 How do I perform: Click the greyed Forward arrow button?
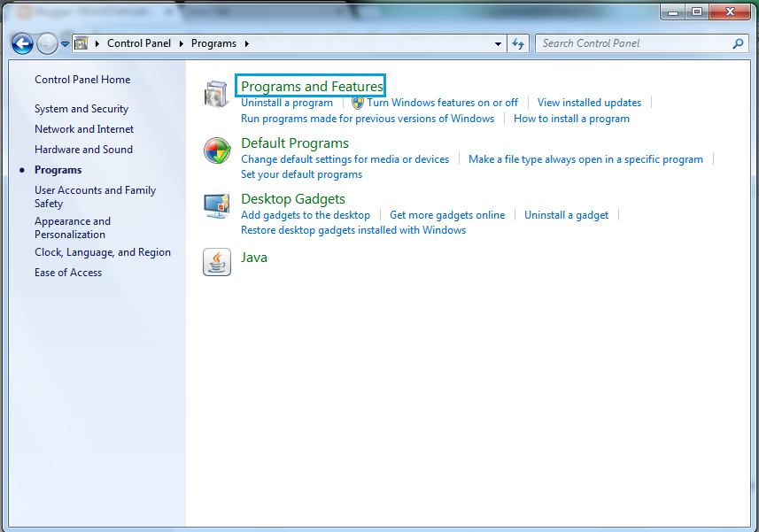pos(47,44)
